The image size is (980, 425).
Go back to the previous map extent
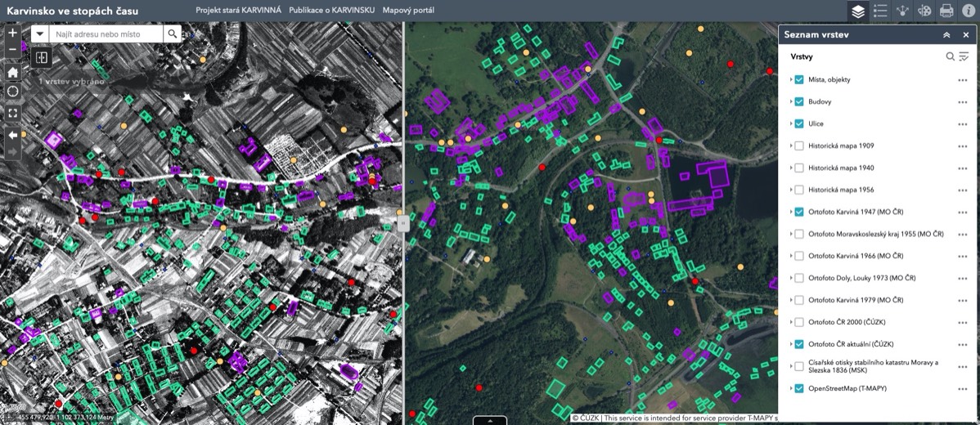tap(12, 135)
